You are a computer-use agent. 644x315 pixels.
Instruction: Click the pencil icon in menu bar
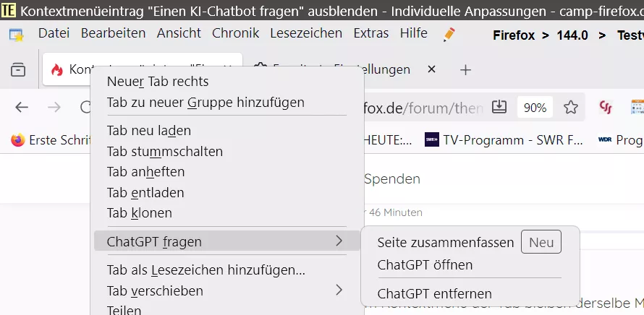click(x=449, y=35)
